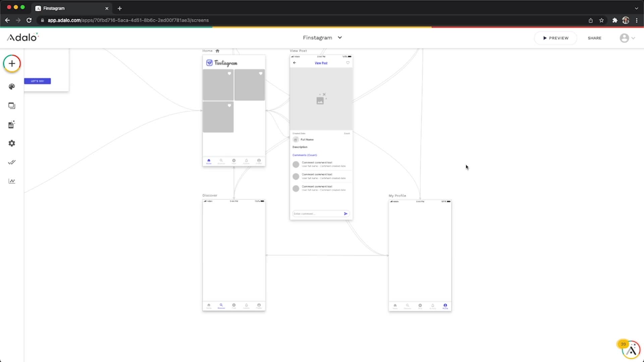Open the Settings panel via gear icon

pyautogui.click(x=12, y=143)
